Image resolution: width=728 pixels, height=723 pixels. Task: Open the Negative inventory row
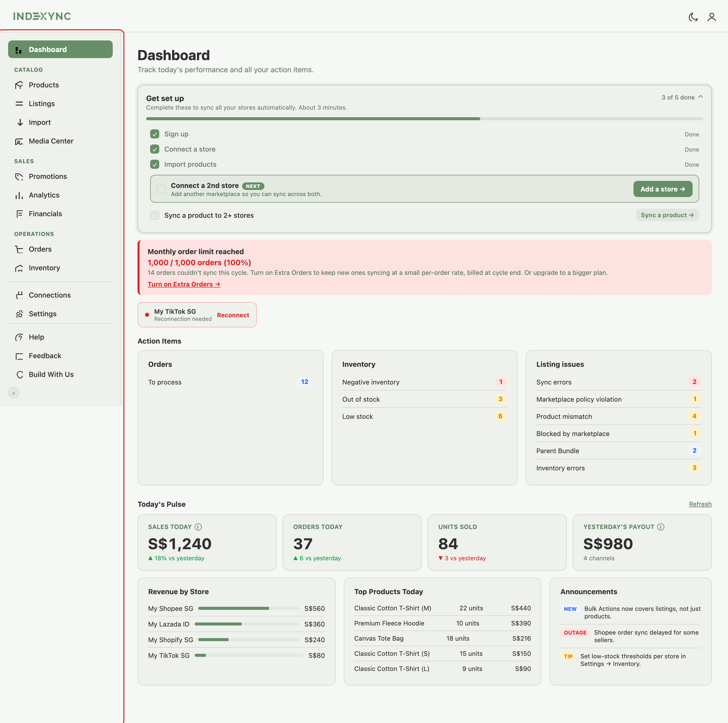click(424, 382)
